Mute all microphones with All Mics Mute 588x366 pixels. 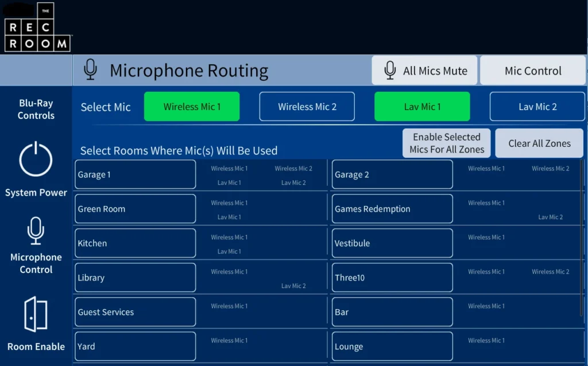pos(424,70)
